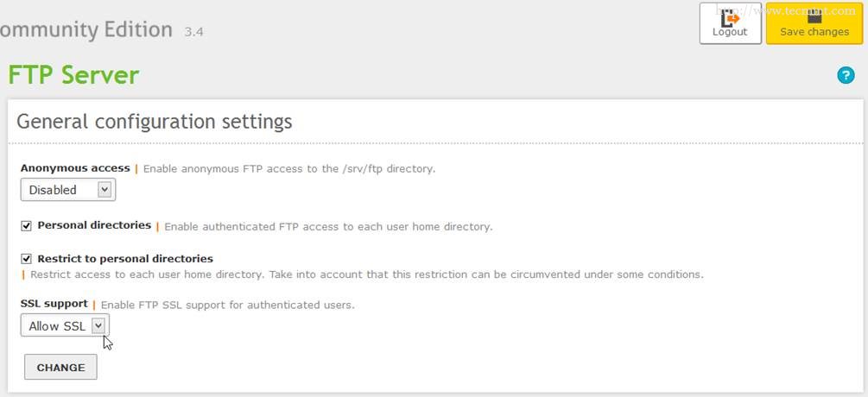
Task: Click the Restrict to personal directories label text
Action: [x=125, y=258]
